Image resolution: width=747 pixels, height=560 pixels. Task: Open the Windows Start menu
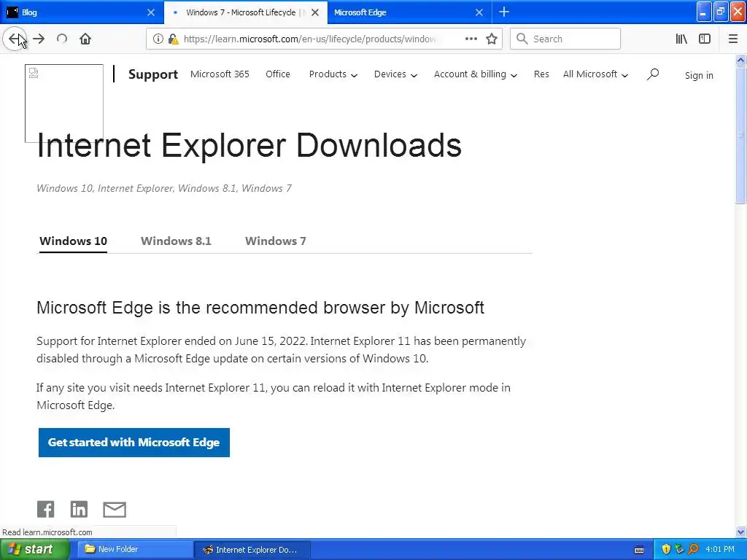click(x=35, y=549)
